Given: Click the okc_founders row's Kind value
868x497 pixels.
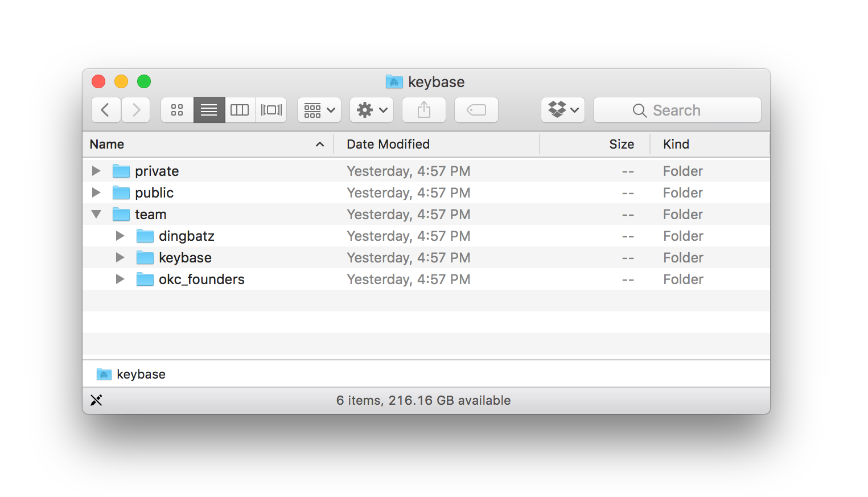Looking at the screenshot, I should pos(683,280).
